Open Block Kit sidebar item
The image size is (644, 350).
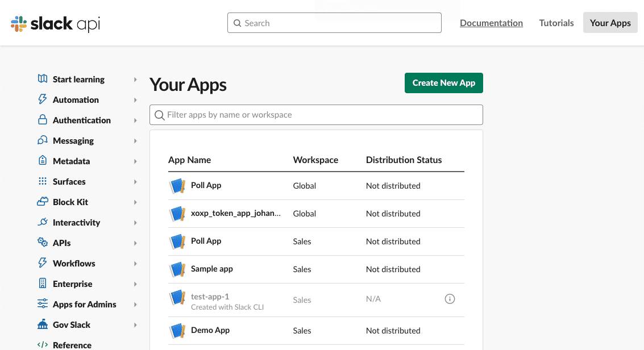pyautogui.click(x=70, y=202)
